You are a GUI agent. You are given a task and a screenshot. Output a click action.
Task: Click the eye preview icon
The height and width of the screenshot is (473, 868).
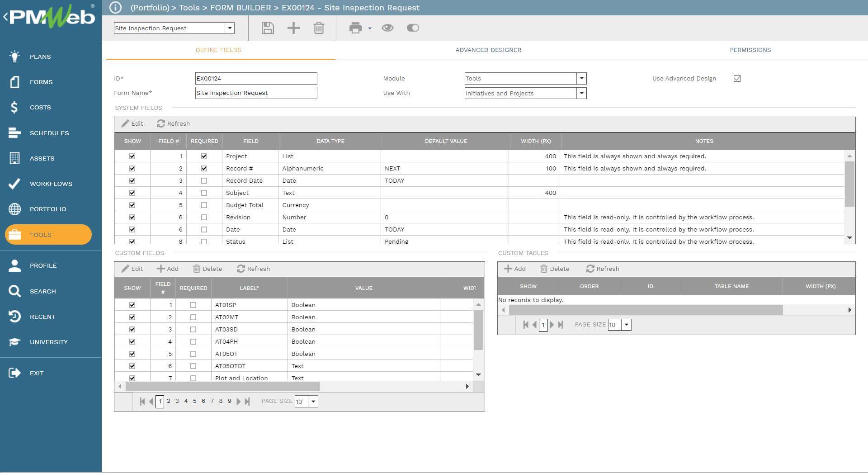(387, 28)
